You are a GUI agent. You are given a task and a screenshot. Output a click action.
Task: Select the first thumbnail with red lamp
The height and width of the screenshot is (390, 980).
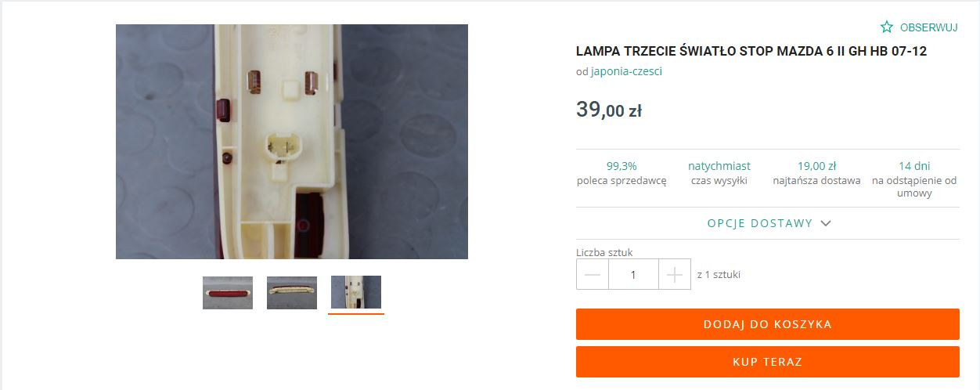pos(228,292)
